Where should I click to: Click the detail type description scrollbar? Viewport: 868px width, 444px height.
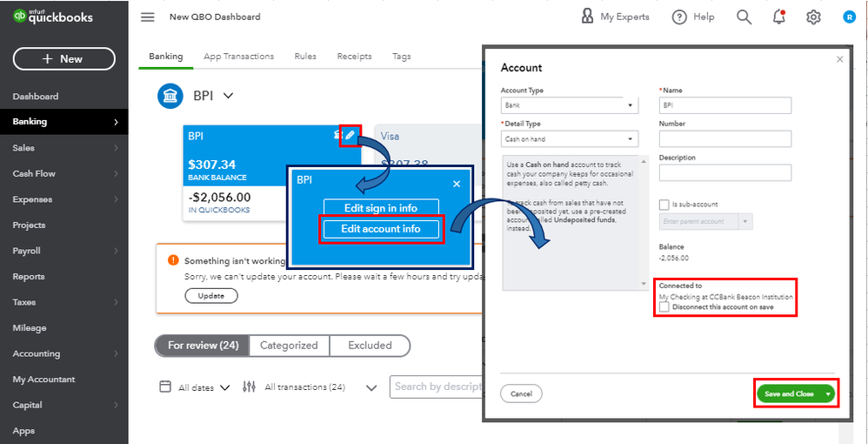(644, 222)
